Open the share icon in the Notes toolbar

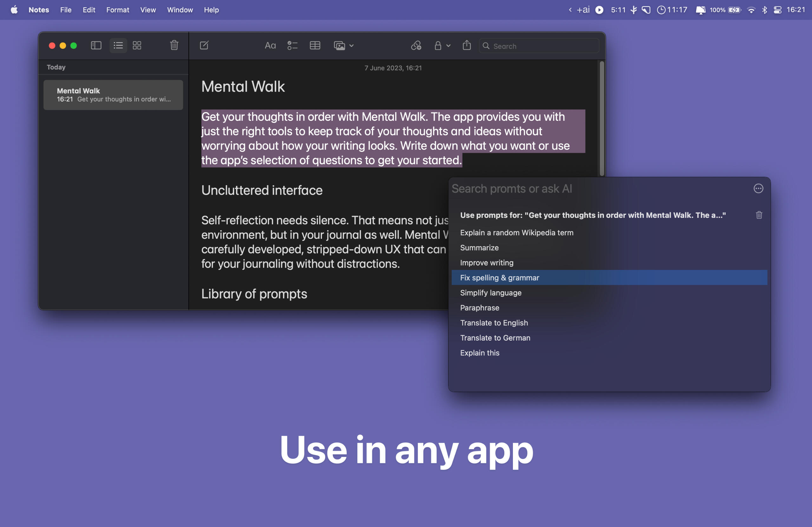[466, 45]
